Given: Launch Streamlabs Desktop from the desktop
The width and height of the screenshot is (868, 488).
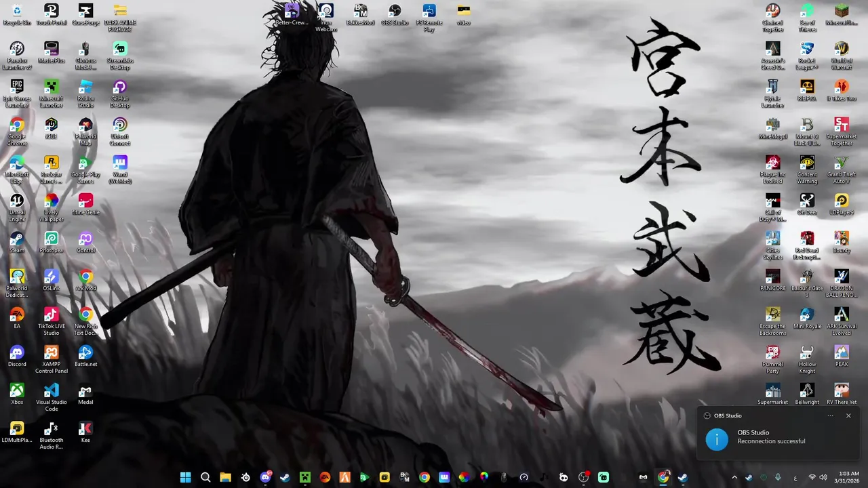Looking at the screenshot, I should coord(120,56).
